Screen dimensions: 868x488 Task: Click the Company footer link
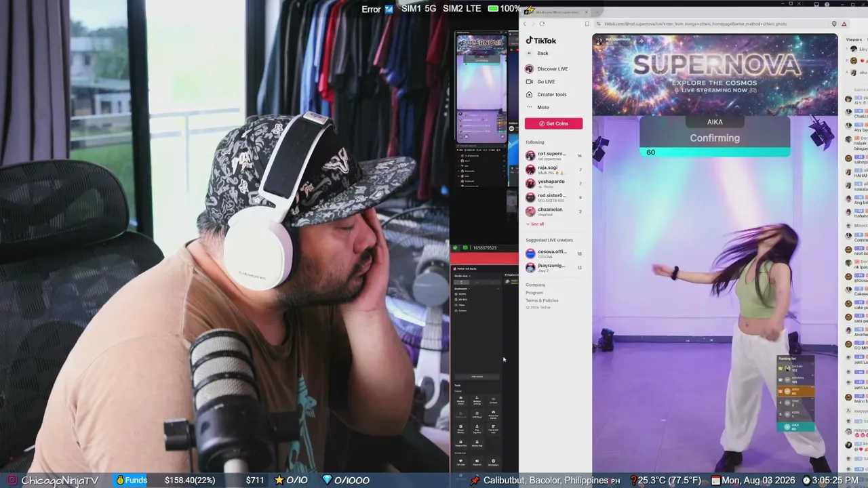(x=535, y=285)
